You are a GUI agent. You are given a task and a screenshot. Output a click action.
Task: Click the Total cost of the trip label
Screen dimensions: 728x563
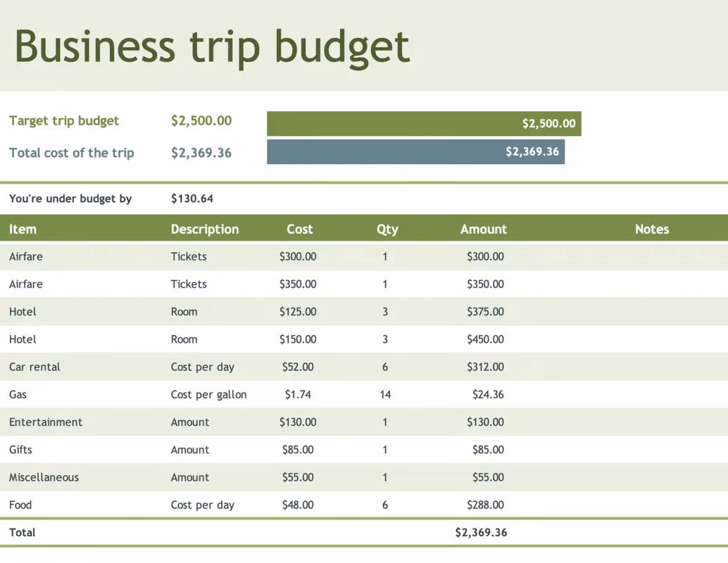[72, 153]
